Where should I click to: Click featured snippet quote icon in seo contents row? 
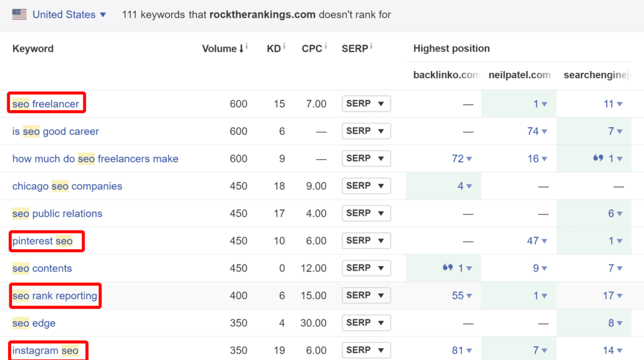[x=448, y=267]
